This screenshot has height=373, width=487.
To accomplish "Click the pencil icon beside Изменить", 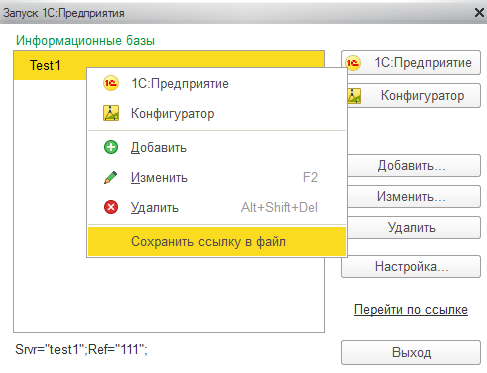I will [x=111, y=177].
